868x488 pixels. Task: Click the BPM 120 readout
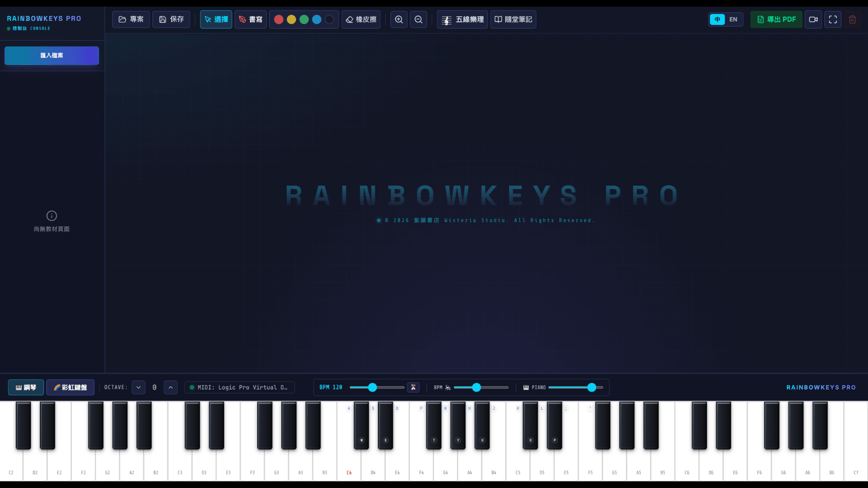tap(331, 387)
